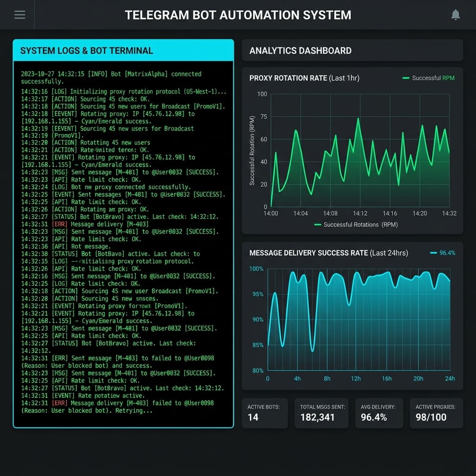Select the System Logs & Bot Terminal header
The image size is (476, 476).
coord(123,50)
